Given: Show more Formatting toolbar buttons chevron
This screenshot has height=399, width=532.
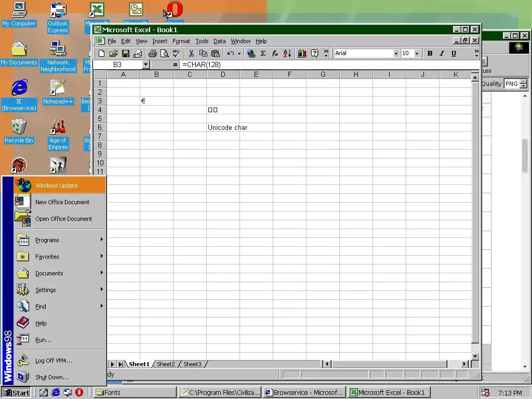Looking at the screenshot, I should 476,54.
